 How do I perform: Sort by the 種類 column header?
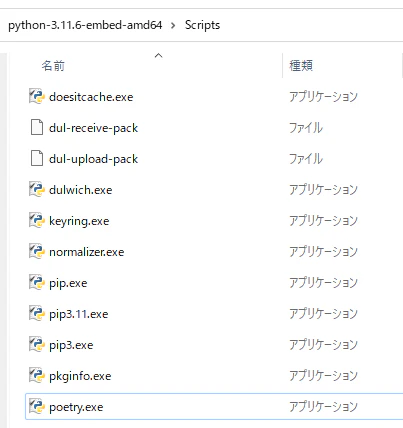point(301,66)
